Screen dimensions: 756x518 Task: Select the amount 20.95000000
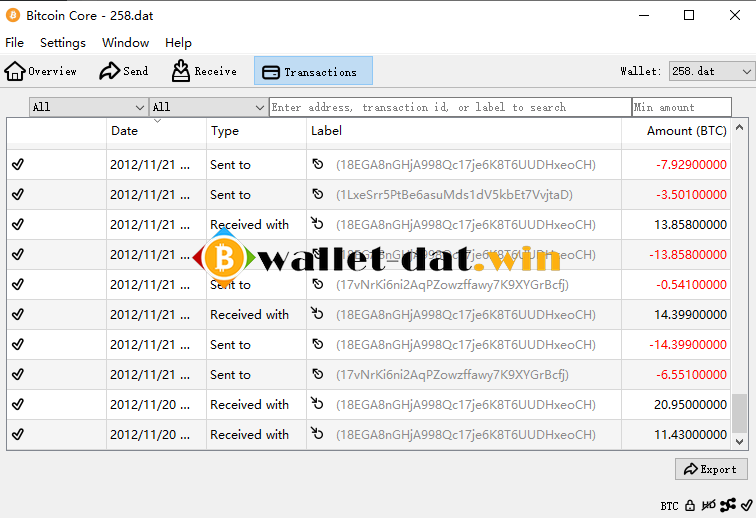[690, 404]
